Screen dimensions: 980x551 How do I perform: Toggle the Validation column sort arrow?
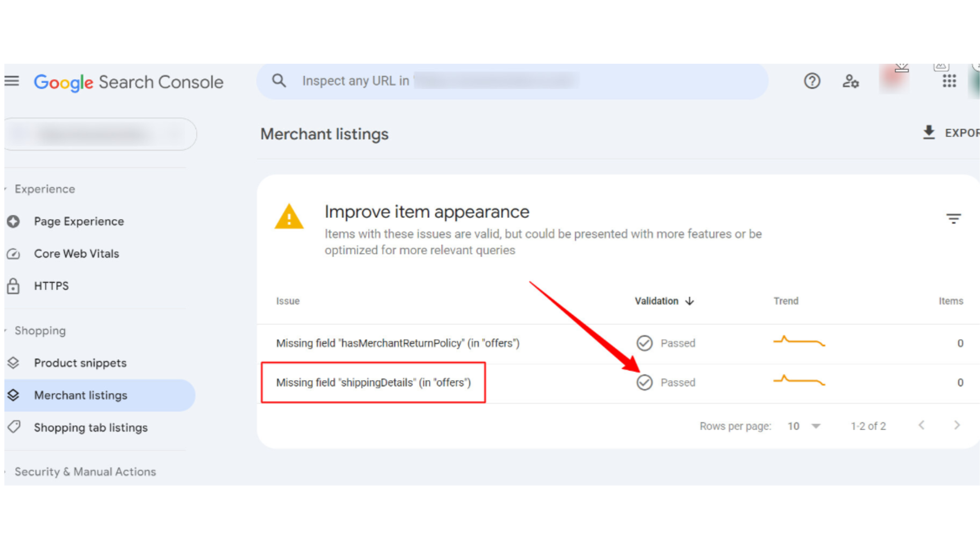pos(690,301)
